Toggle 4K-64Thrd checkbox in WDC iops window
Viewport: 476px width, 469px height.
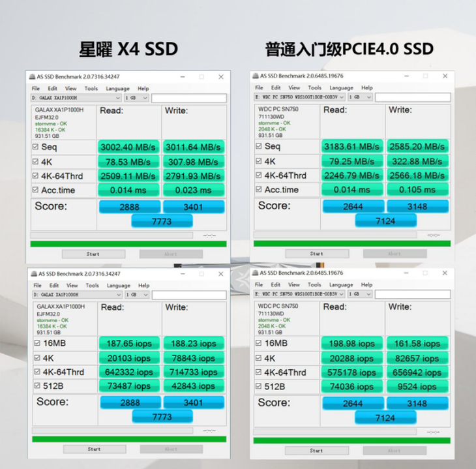pyautogui.click(x=258, y=372)
